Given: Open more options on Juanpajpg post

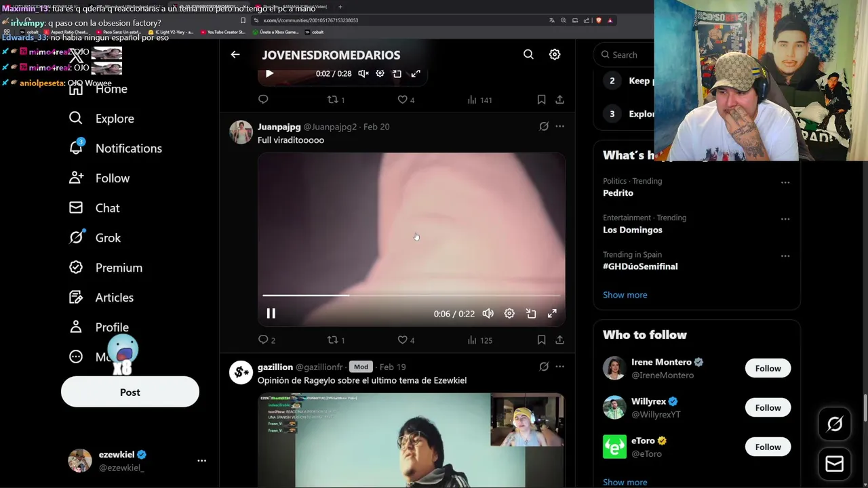Looking at the screenshot, I should click(559, 126).
